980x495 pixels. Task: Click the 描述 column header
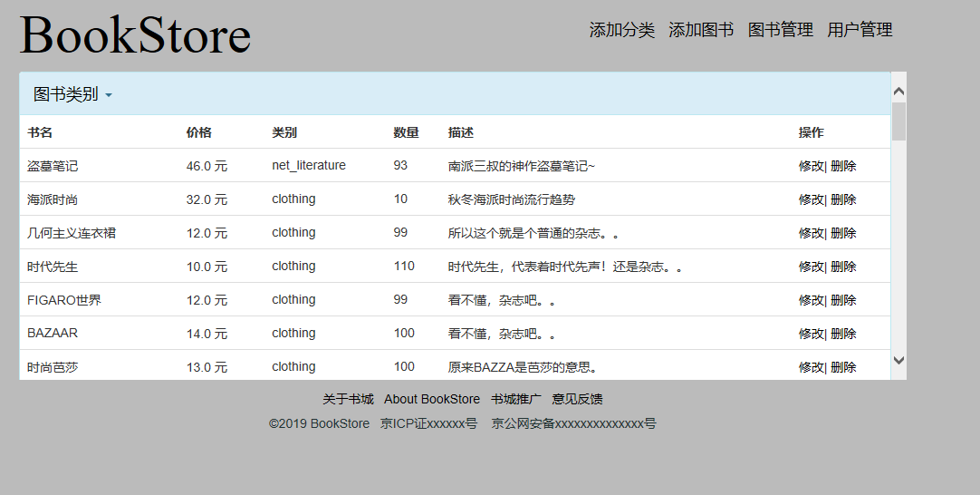[461, 132]
